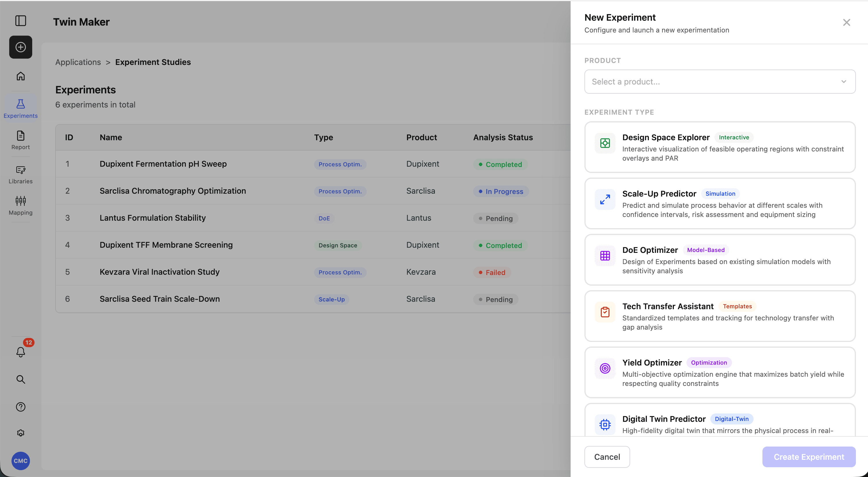Click the Type column header

pyautogui.click(x=324, y=137)
